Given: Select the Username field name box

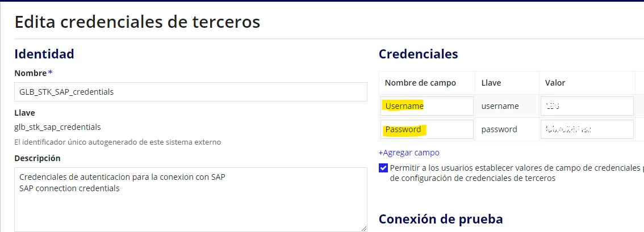Looking at the screenshot, I should [427, 106].
